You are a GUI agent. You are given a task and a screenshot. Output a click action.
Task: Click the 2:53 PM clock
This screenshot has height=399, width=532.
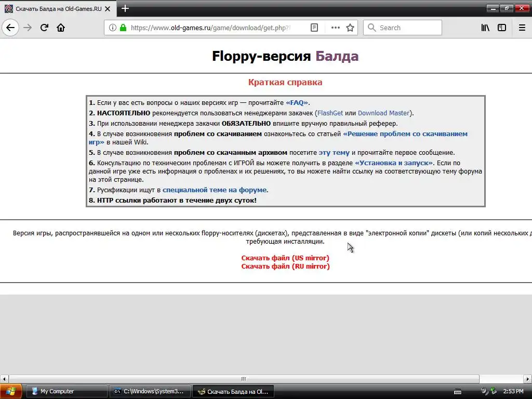(x=513, y=391)
